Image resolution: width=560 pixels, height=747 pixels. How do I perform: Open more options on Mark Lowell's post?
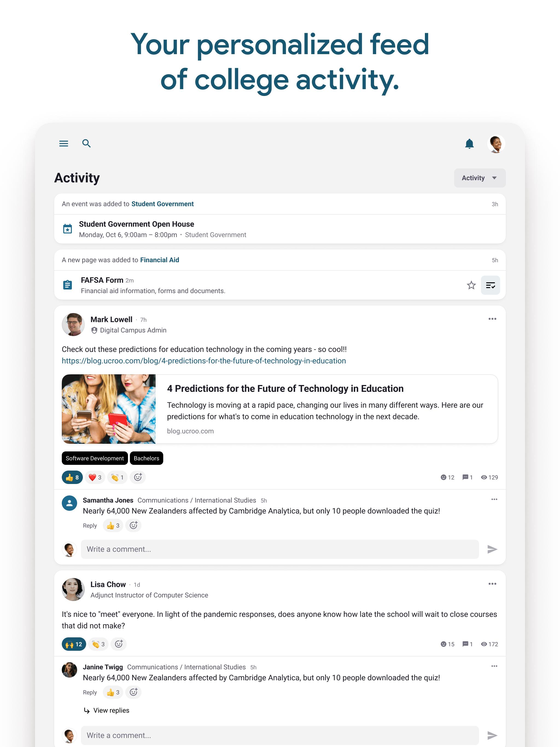(x=492, y=319)
